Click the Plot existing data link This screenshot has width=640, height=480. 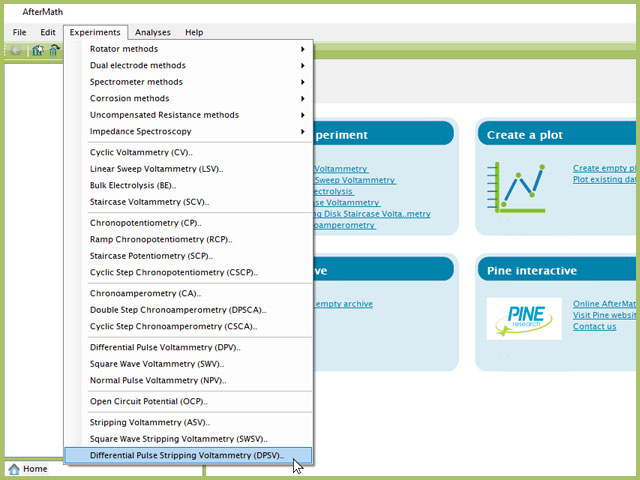click(x=604, y=180)
